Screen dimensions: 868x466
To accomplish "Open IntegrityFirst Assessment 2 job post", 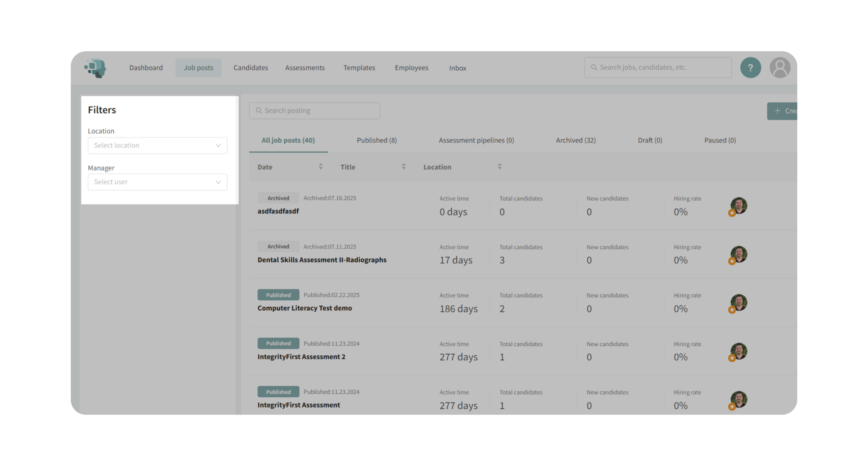I will click(x=301, y=357).
